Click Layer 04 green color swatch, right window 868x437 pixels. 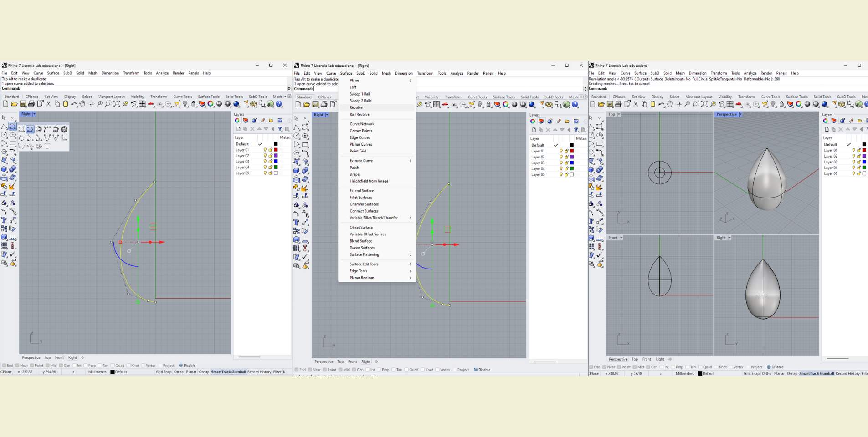click(864, 168)
